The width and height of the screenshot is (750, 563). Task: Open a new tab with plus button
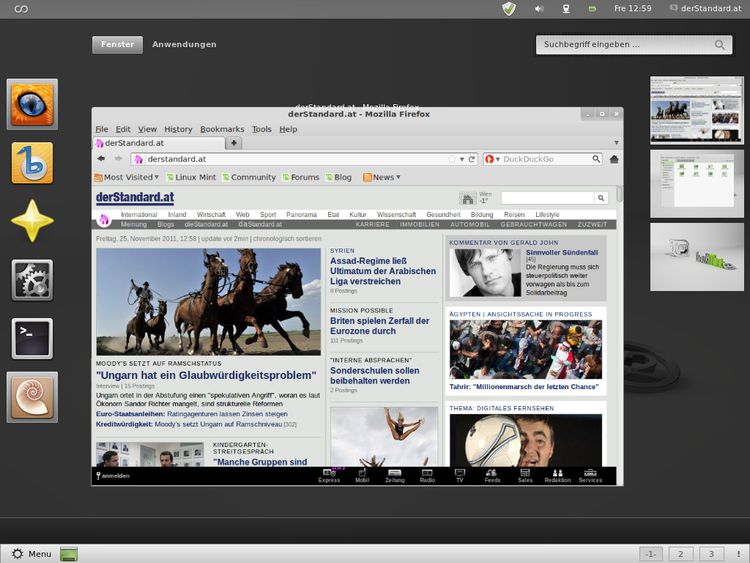click(234, 143)
